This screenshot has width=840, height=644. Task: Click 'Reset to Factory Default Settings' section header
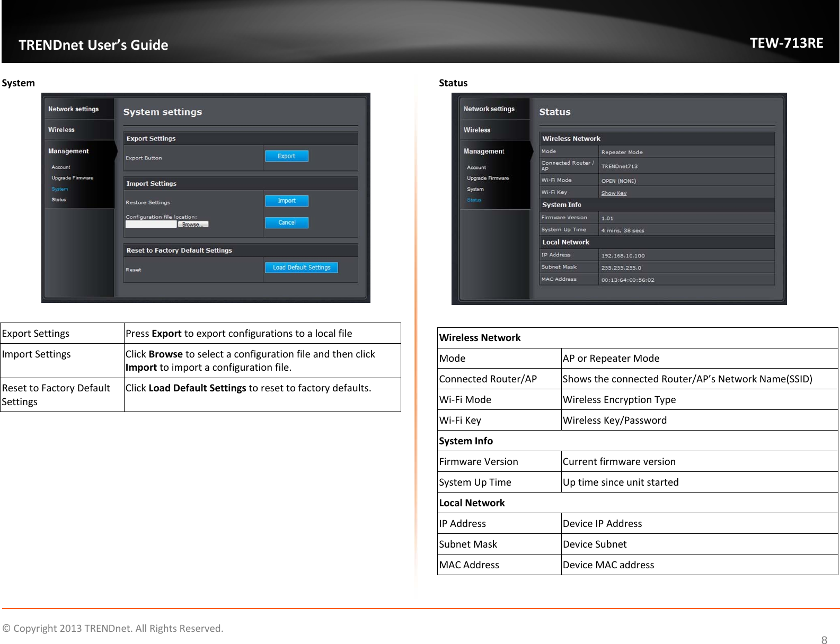pos(179,251)
